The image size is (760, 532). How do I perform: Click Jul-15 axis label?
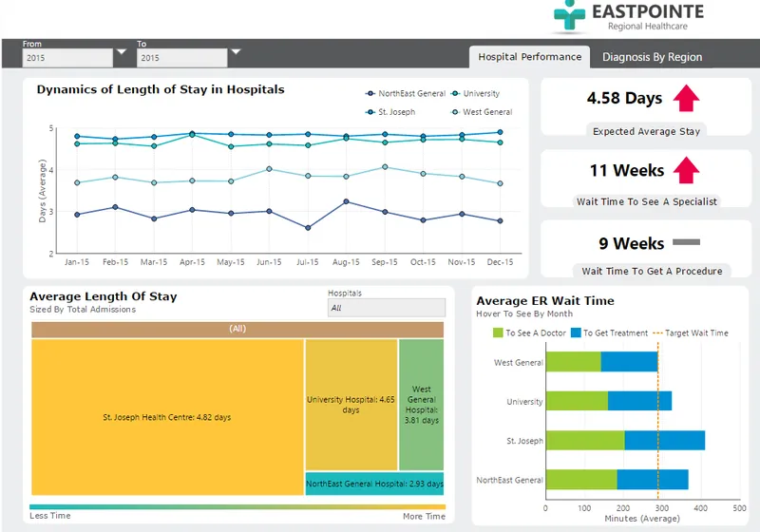click(307, 262)
